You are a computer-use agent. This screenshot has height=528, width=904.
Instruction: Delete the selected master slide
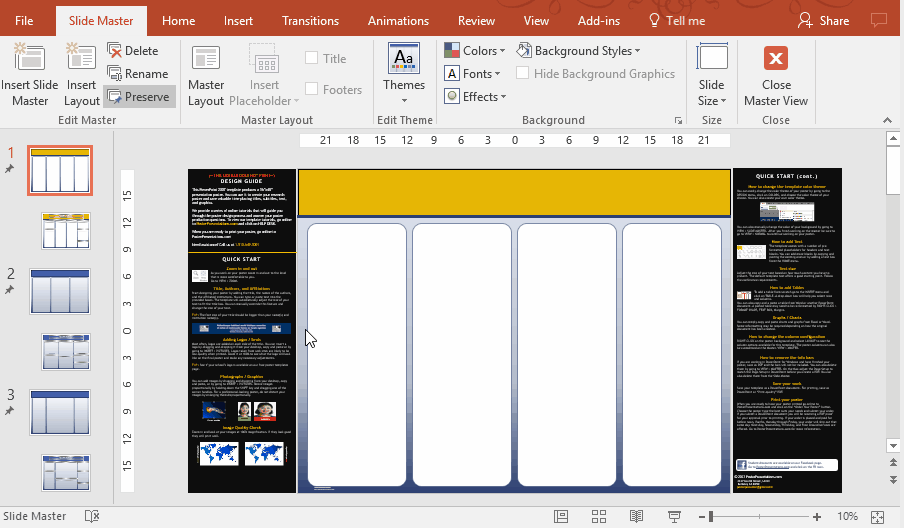(133, 51)
